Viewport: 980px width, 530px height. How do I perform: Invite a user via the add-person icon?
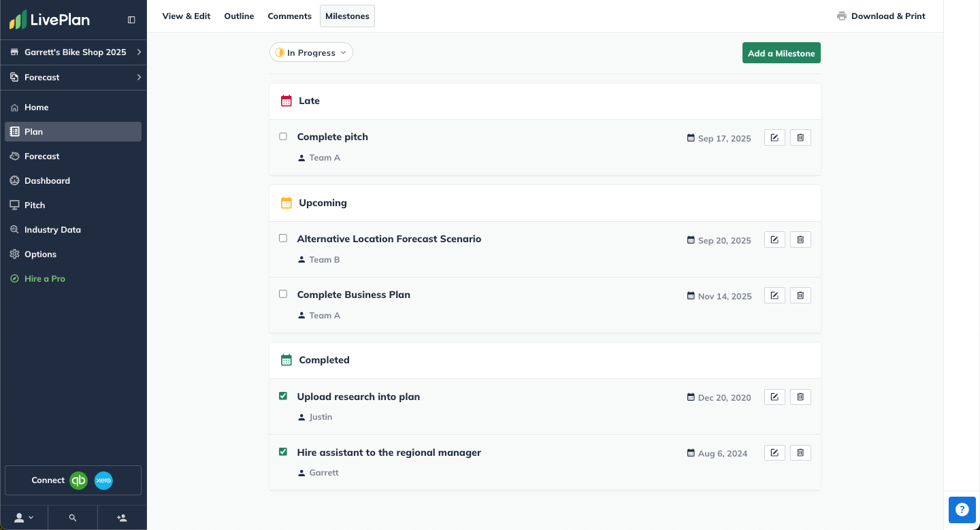pyautogui.click(x=122, y=518)
